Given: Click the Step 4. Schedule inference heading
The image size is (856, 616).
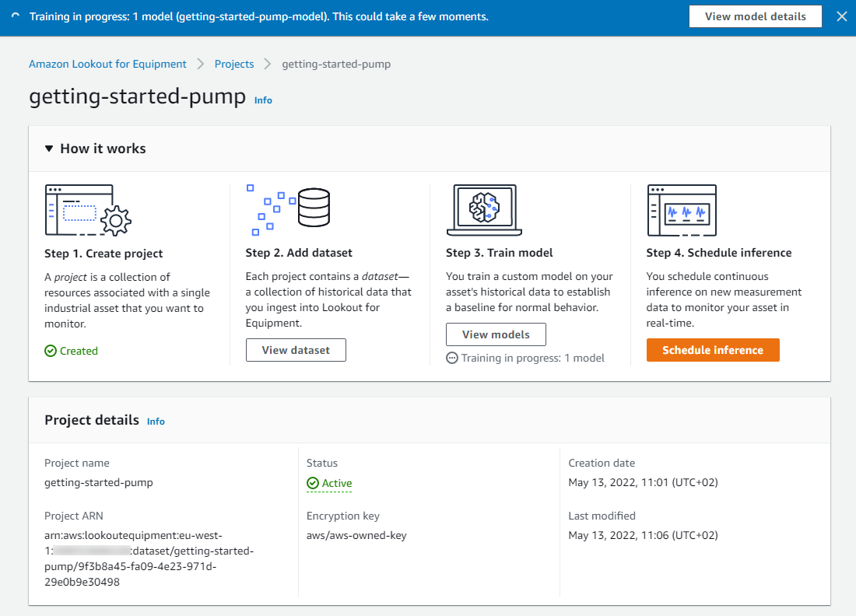Looking at the screenshot, I should coord(719,253).
